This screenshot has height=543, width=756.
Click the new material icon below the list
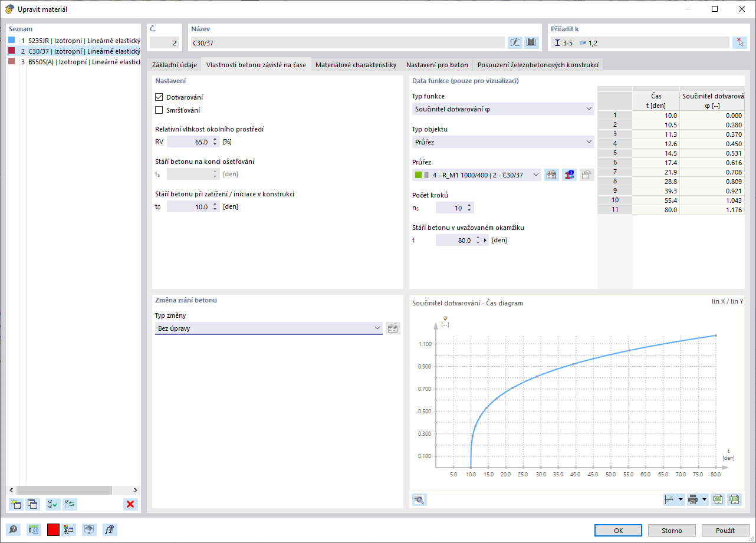pyautogui.click(x=15, y=504)
